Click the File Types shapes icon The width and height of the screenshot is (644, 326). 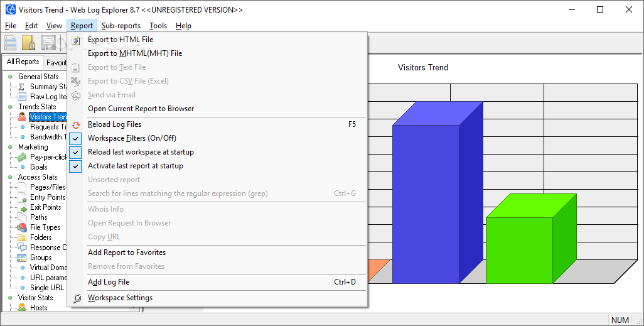pos(22,227)
